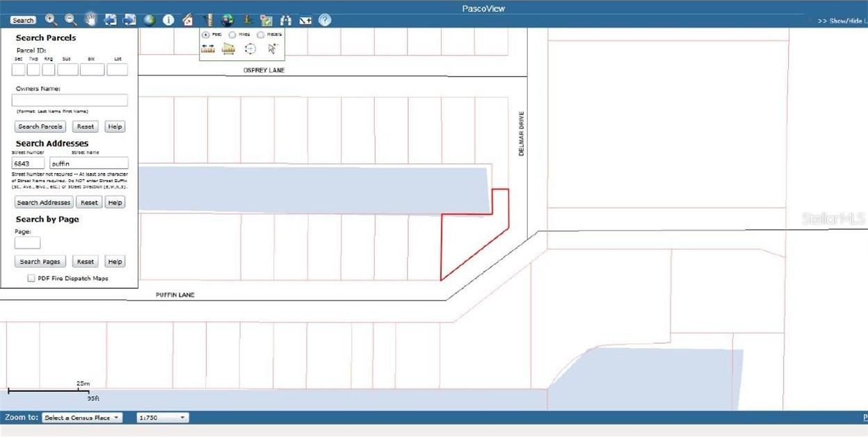Select Miles measurement unit
This screenshot has height=437, width=868.
232,34
